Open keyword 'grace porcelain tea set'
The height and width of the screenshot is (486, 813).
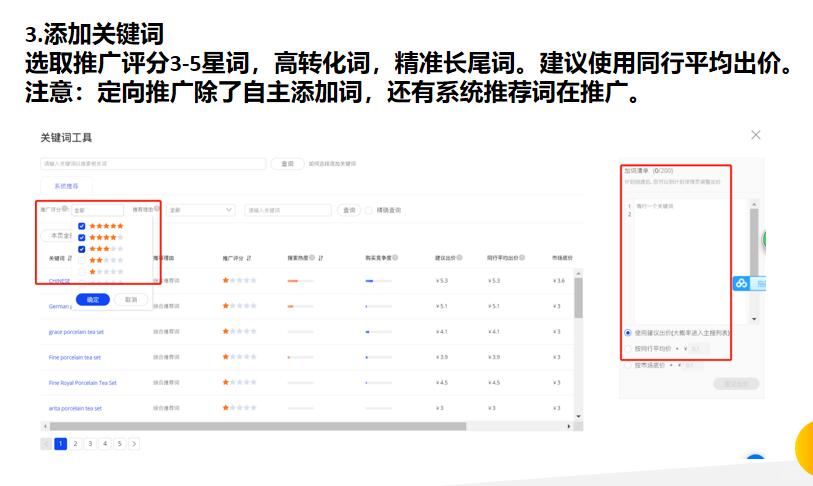[x=76, y=331]
